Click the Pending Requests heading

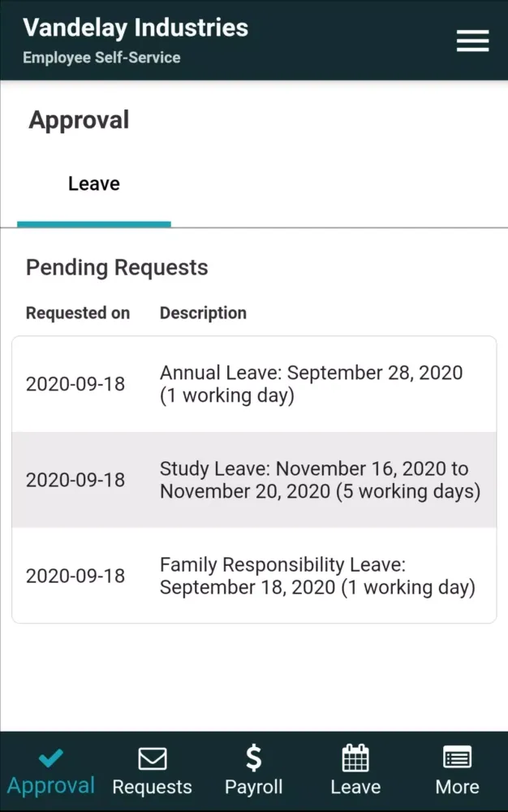[x=117, y=267]
